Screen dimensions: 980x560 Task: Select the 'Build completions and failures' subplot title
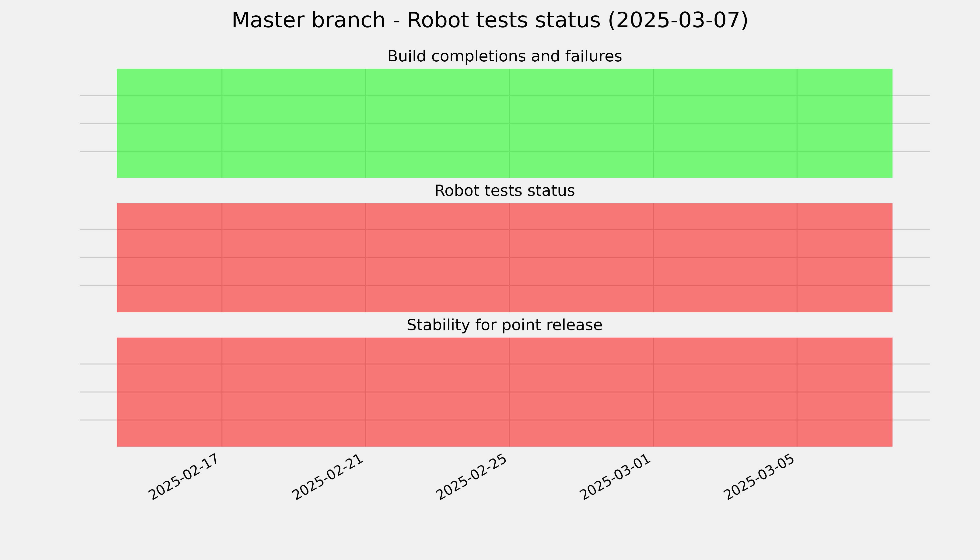(x=504, y=56)
